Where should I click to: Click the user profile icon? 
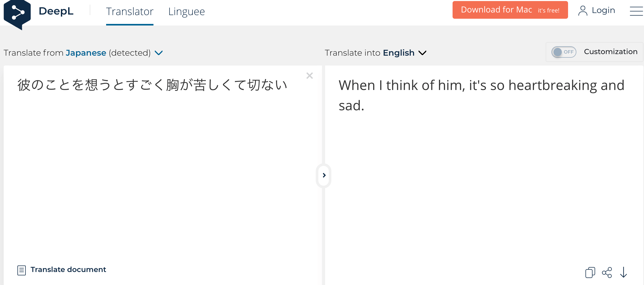pos(583,11)
